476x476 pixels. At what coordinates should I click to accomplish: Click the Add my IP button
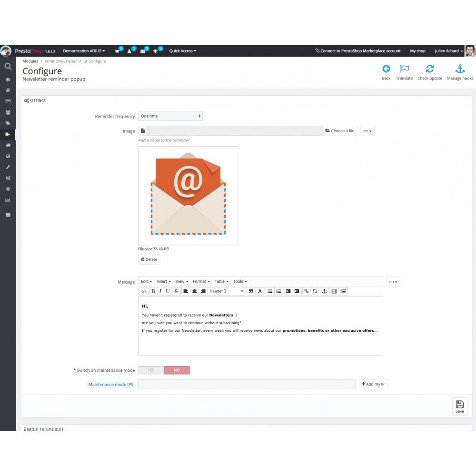[x=373, y=384]
